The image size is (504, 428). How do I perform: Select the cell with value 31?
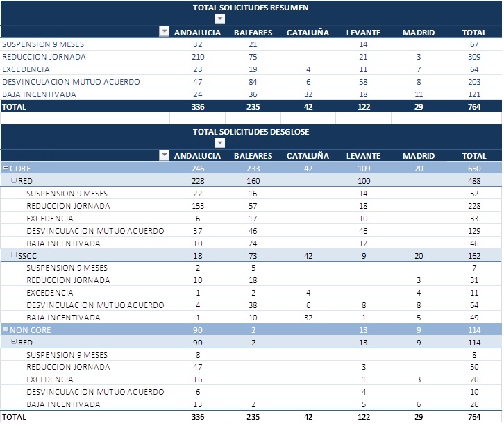coord(474,280)
